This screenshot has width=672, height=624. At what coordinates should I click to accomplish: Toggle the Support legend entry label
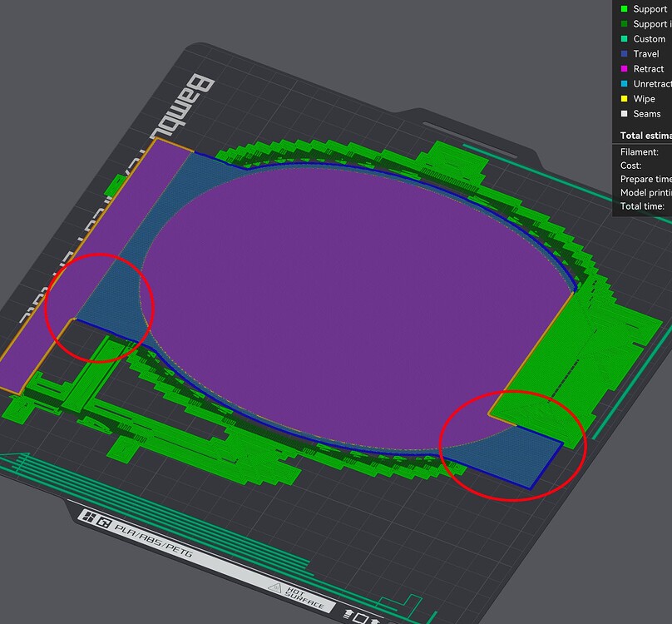[x=650, y=9]
